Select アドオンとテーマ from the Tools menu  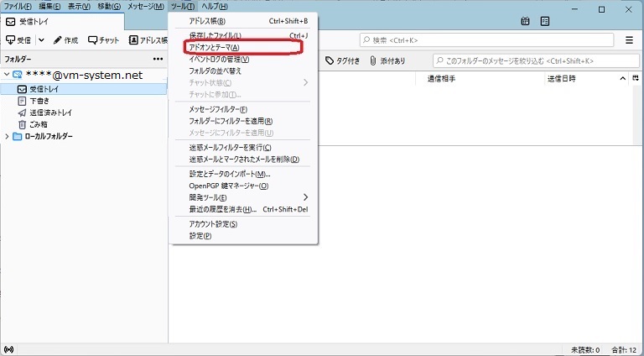pyautogui.click(x=215, y=48)
